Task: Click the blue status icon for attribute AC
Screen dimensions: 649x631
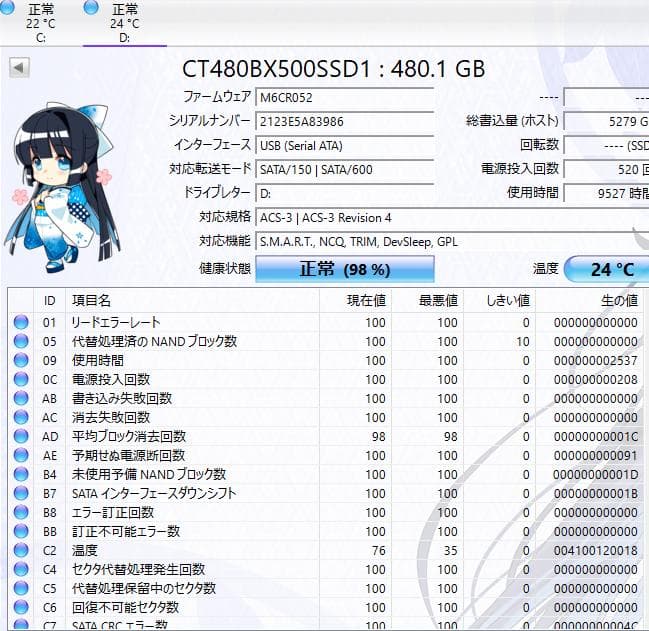Action: coord(21,417)
